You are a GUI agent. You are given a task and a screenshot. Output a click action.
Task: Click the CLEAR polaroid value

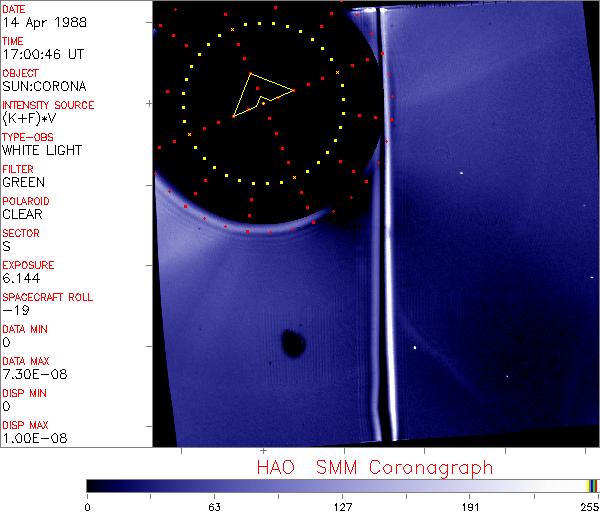(x=22, y=214)
